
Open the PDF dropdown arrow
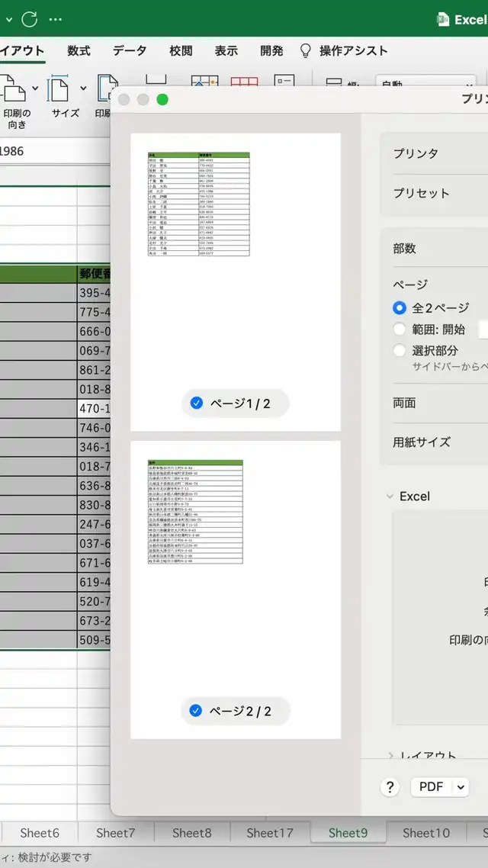461,787
